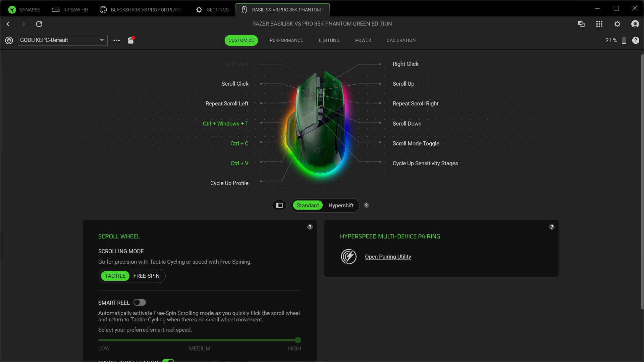Expand the GODLIKEPC-Default profile dropdown
Image resolution: width=644 pixels, height=362 pixels.
(101, 40)
